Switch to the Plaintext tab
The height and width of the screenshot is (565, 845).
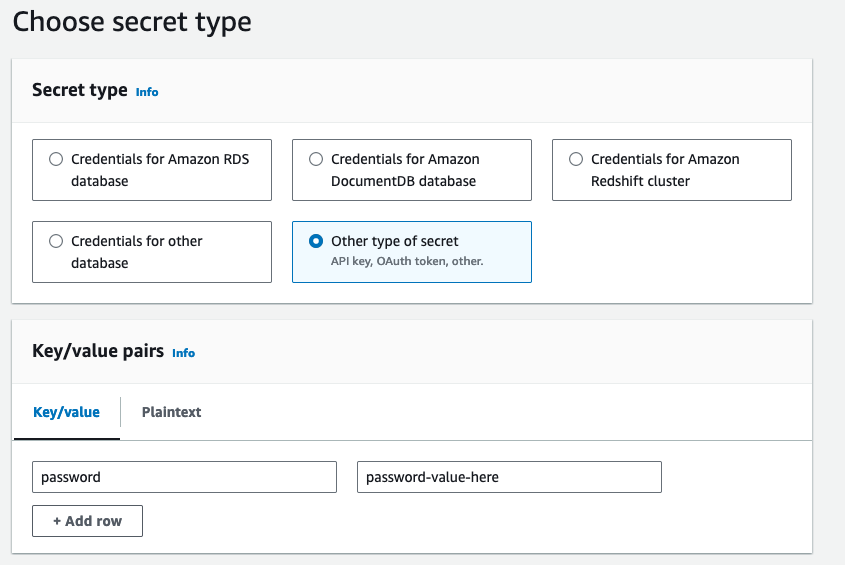(x=171, y=412)
